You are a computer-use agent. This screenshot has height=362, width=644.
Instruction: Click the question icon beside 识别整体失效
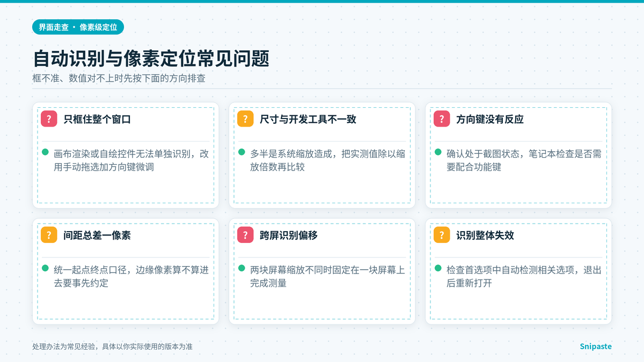[x=442, y=235]
